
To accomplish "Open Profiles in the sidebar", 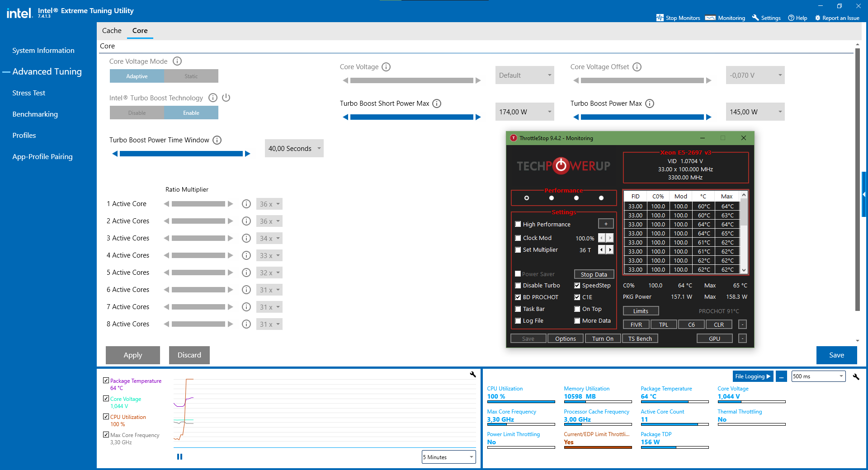I will [24, 136].
